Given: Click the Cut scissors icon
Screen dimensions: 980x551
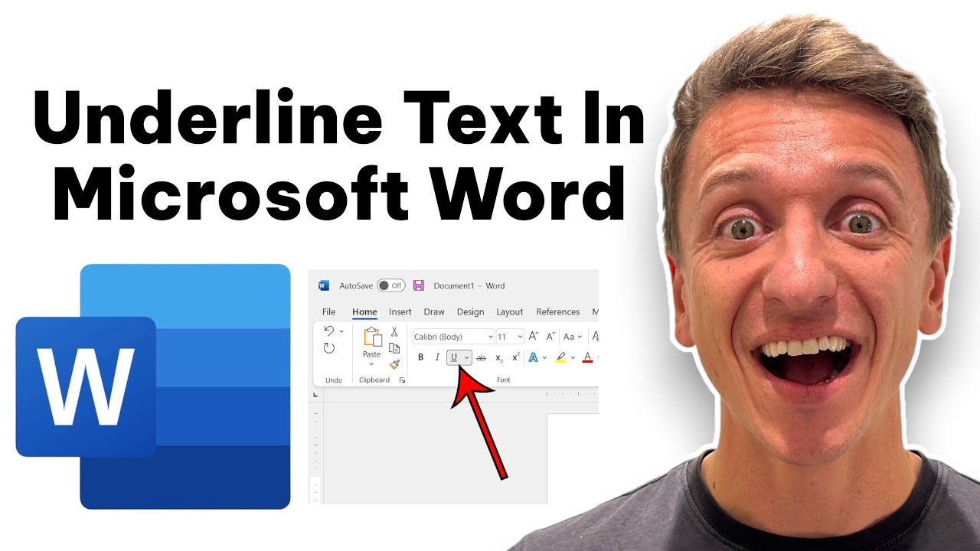Looking at the screenshot, I should [x=394, y=331].
